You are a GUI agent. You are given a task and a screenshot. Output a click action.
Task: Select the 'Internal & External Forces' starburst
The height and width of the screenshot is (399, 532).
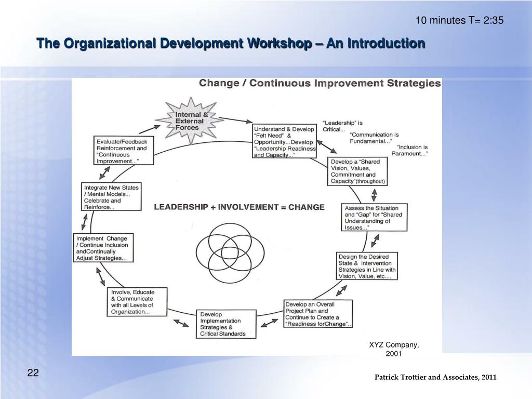pos(190,121)
